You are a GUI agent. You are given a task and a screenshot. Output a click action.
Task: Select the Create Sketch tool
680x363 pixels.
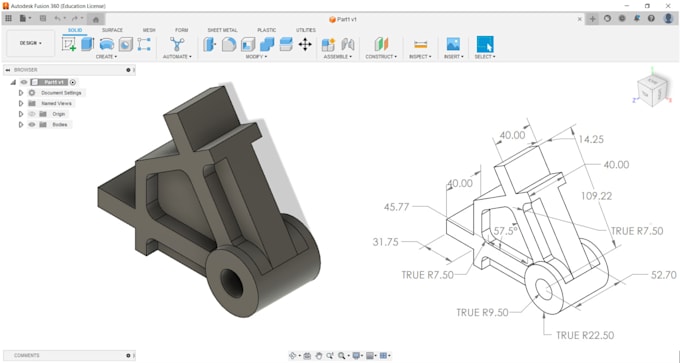coord(69,44)
